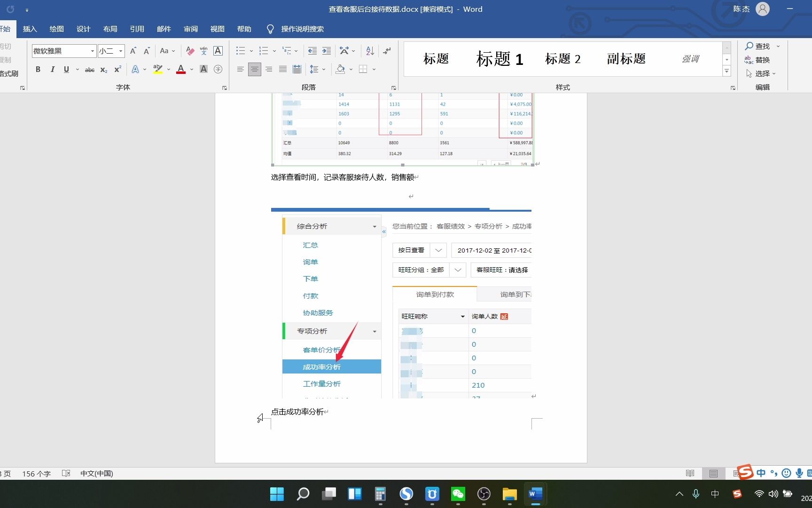Justify paragraph text

(x=283, y=69)
